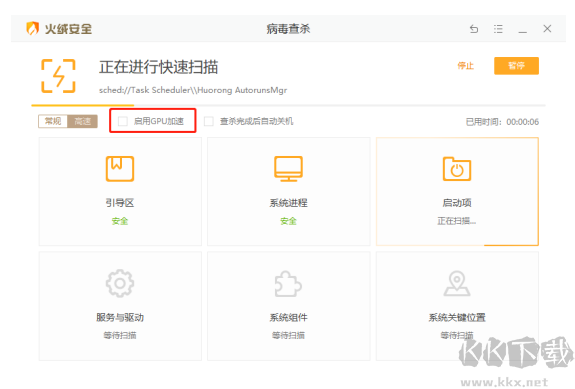Click 等待扫描 under 系统组件
Screen dimensions: 575x389
(288, 335)
